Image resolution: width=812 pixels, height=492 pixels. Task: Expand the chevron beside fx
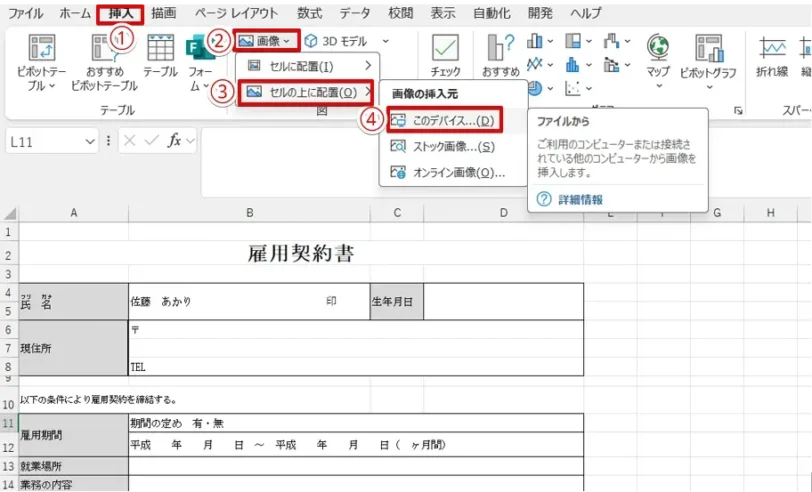click(x=190, y=140)
